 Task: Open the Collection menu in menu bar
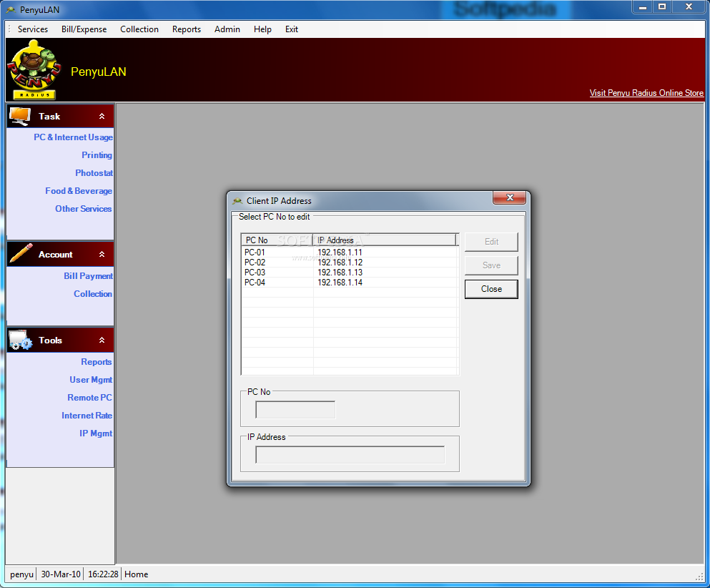139,29
